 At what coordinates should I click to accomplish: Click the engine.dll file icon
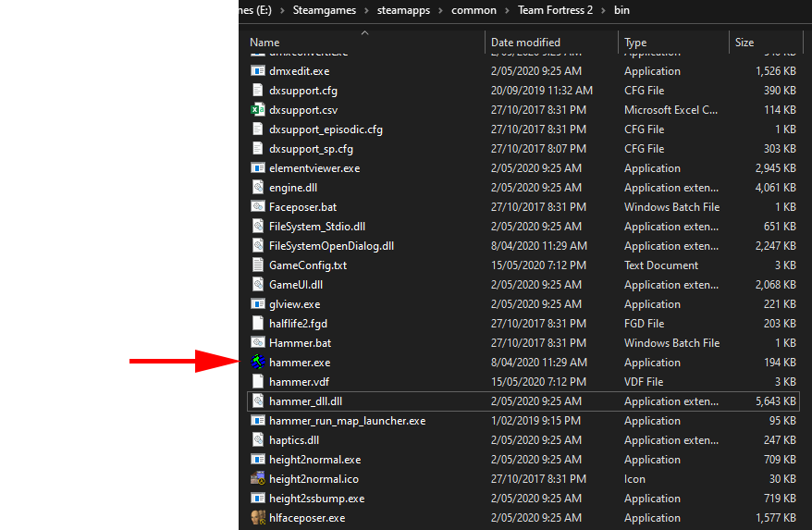coord(258,188)
